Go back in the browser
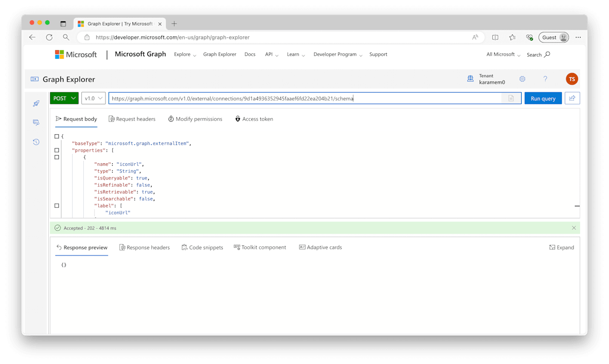Screen dimensions: 609x364 [x=32, y=37]
